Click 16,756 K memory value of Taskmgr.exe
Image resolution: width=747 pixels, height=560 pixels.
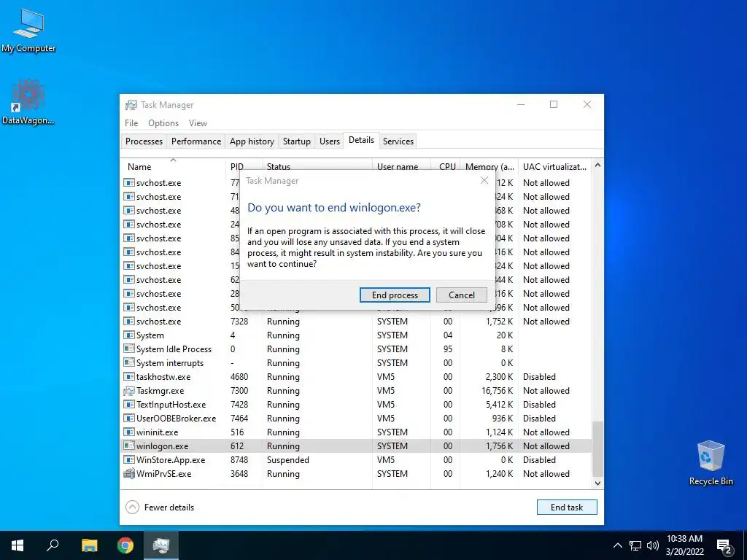point(498,391)
